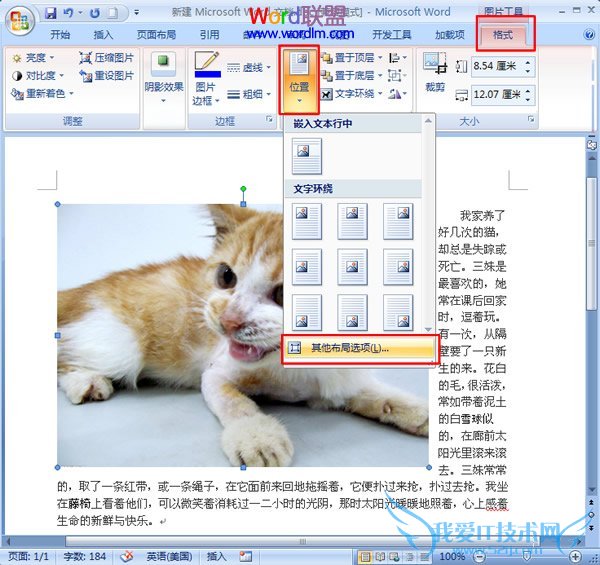Choose the 嵌入文本行中 inline position thumbnail

click(307, 156)
